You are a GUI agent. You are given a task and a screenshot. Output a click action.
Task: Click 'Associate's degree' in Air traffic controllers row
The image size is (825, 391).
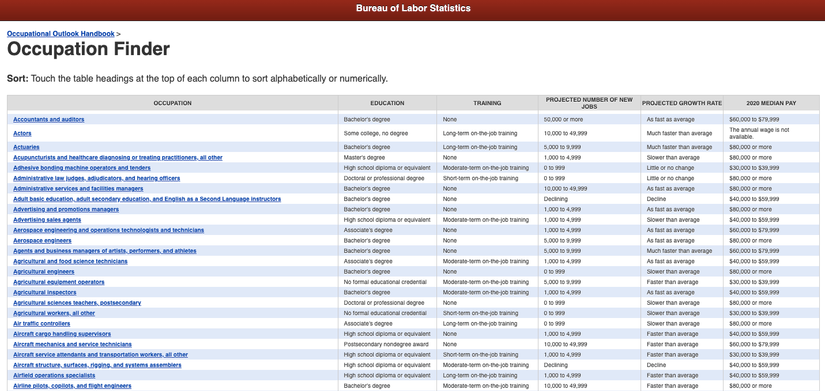[x=368, y=324]
